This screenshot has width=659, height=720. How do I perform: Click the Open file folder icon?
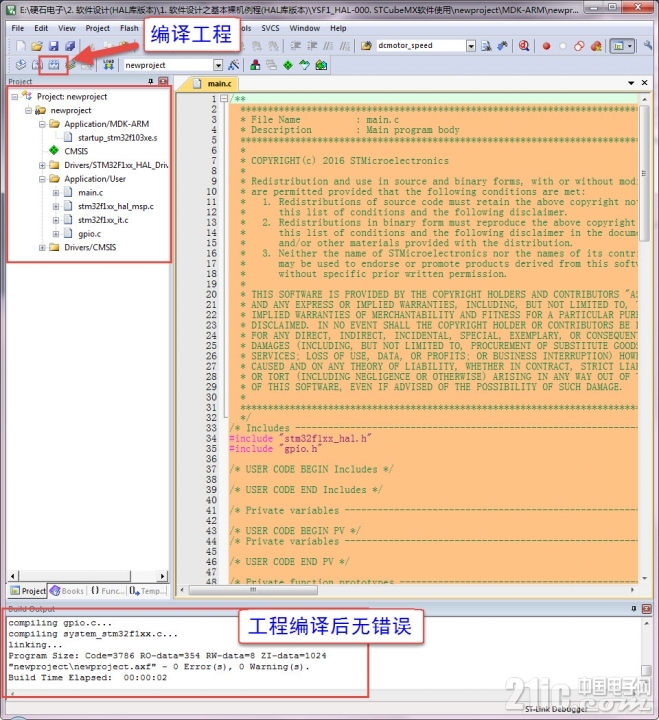[37, 45]
